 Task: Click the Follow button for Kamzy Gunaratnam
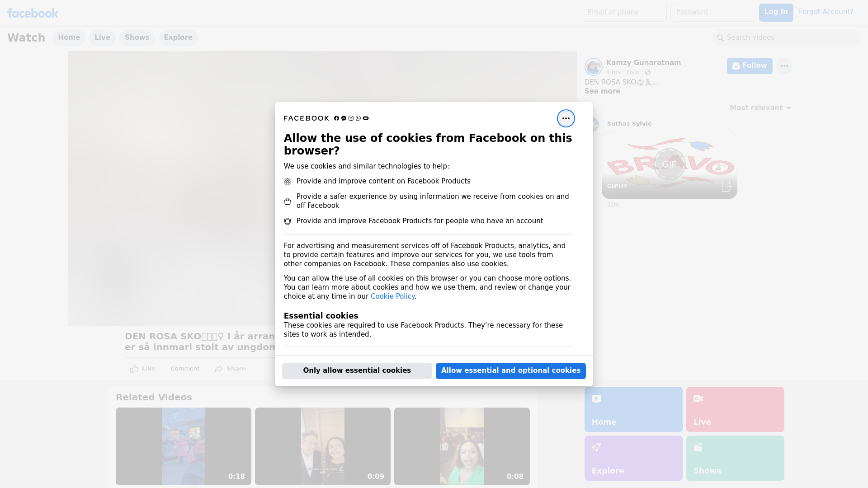coord(750,66)
